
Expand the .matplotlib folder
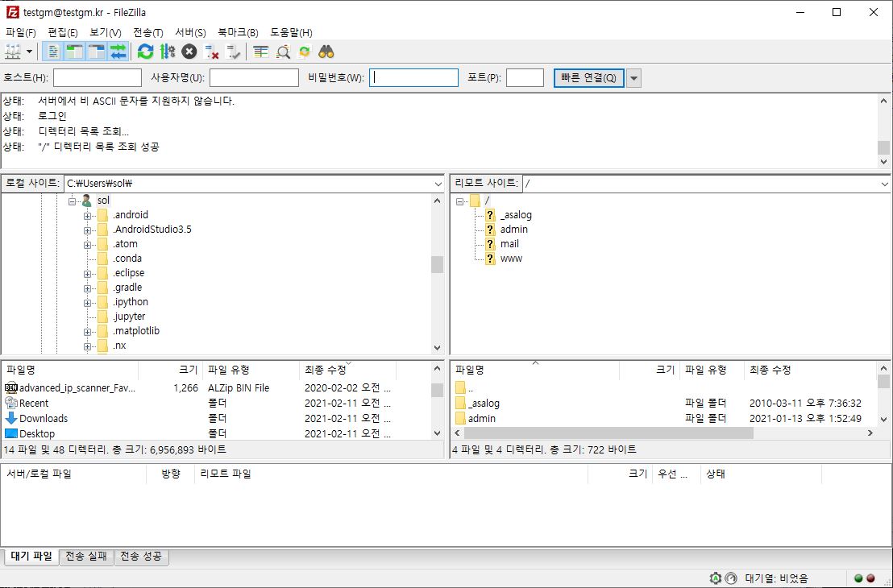coord(87,332)
